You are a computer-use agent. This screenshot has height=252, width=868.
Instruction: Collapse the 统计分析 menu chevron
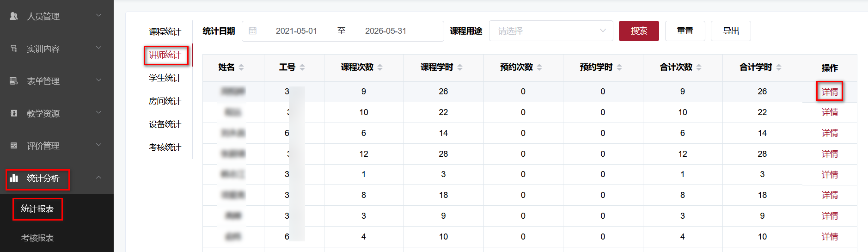click(98, 178)
